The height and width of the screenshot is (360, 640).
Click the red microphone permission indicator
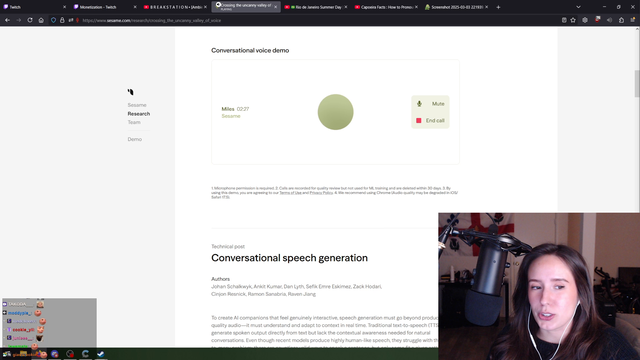click(77, 20)
